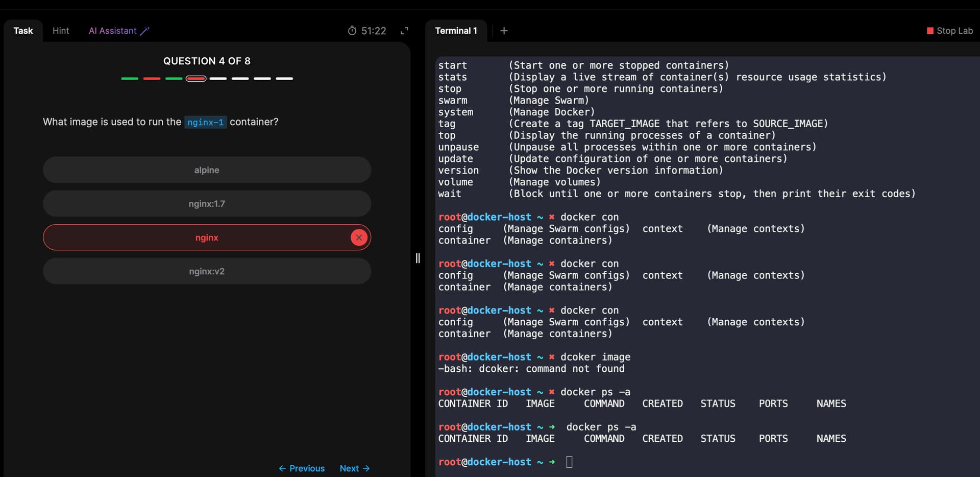The height and width of the screenshot is (477, 980).
Task: Click the Next arrow icon
Action: point(366,468)
